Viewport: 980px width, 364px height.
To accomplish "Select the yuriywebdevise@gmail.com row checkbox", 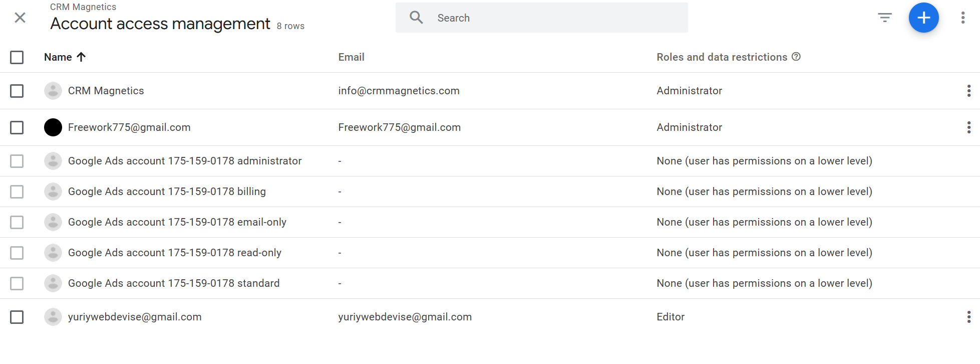I will click(17, 317).
